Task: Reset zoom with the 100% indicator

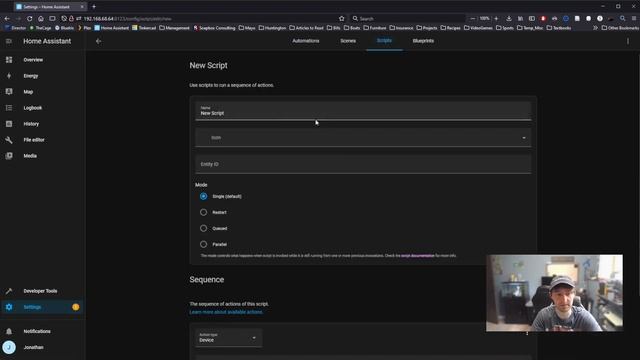Action: 484,18
